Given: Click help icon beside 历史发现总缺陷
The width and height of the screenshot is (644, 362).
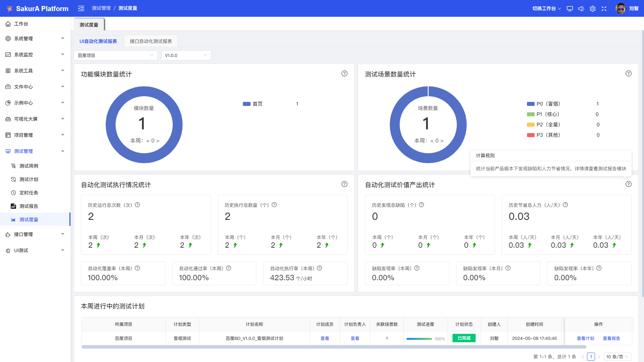Looking at the screenshot, I should (x=422, y=205).
